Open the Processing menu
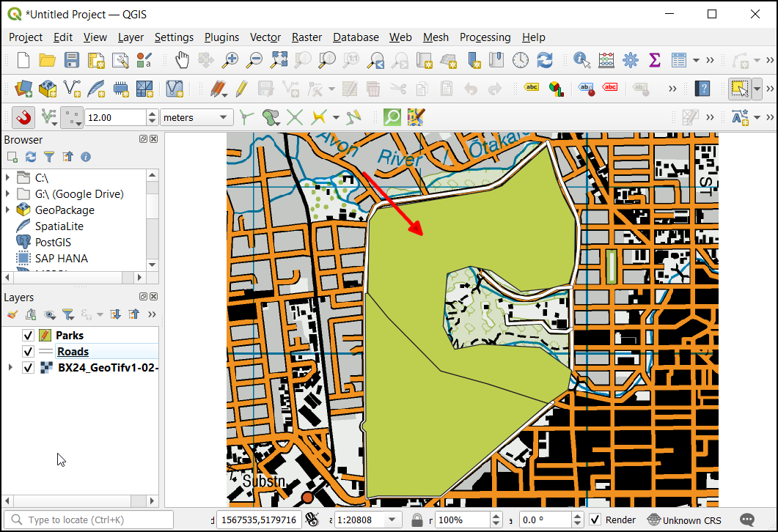The height and width of the screenshot is (532, 778). pos(485,37)
